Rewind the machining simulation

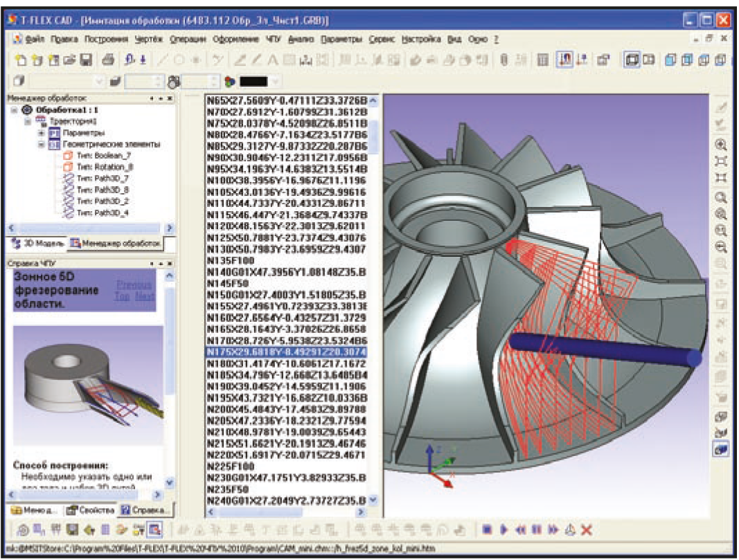click(x=520, y=530)
